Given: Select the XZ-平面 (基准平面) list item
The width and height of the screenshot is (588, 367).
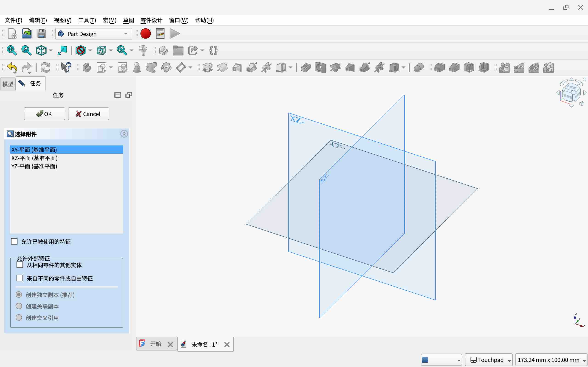Looking at the screenshot, I should 34,158.
